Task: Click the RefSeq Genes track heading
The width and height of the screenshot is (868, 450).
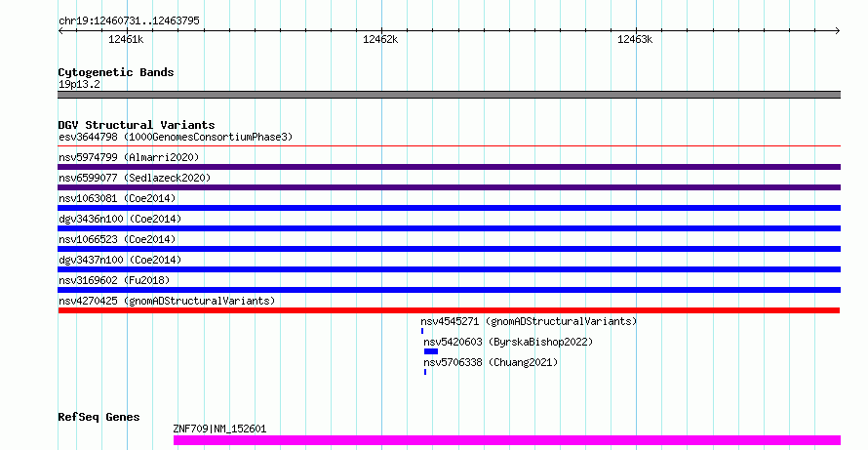Action: [x=99, y=417]
